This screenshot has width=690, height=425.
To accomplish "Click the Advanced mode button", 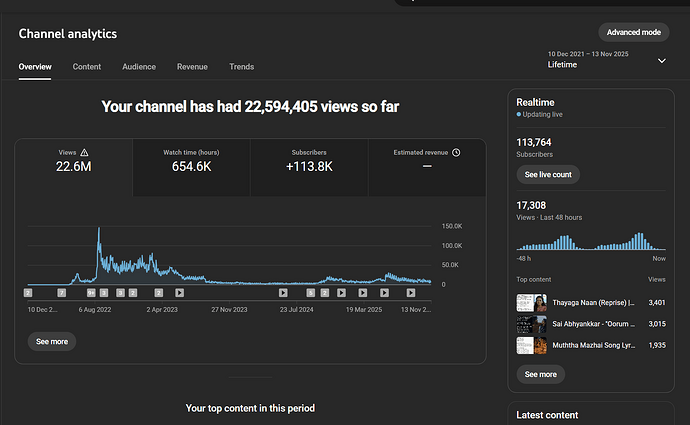I will click(x=633, y=32).
